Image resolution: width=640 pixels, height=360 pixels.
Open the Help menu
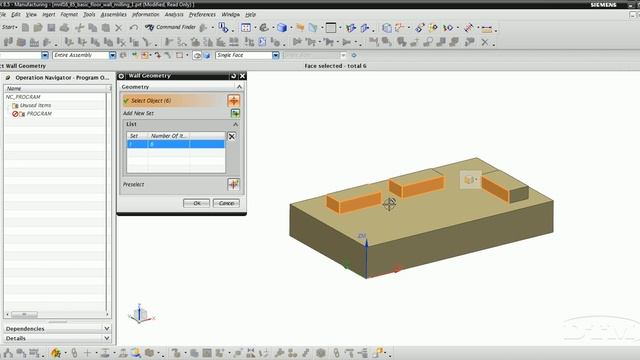[250, 14]
